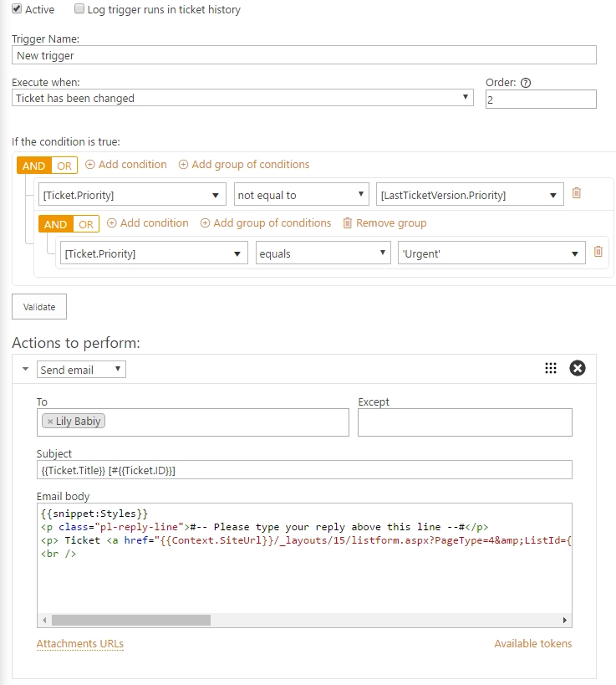Image resolution: width=616 pixels, height=685 pixels.
Task: Click top-level Add group of conditions link
Action: [250, 164]
